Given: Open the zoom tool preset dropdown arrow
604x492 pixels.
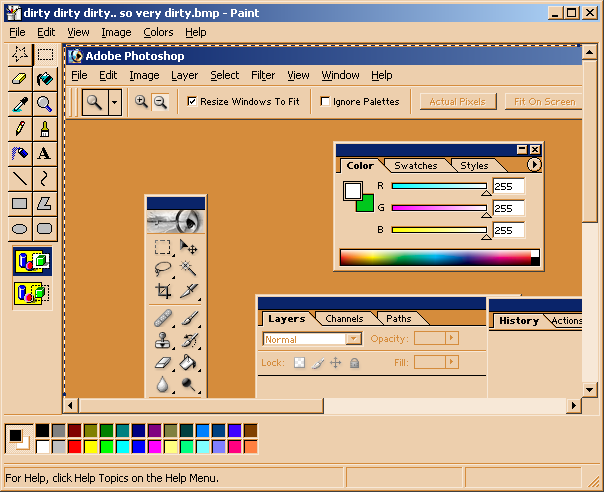Looking at the screenshot, I should [115, 102].
